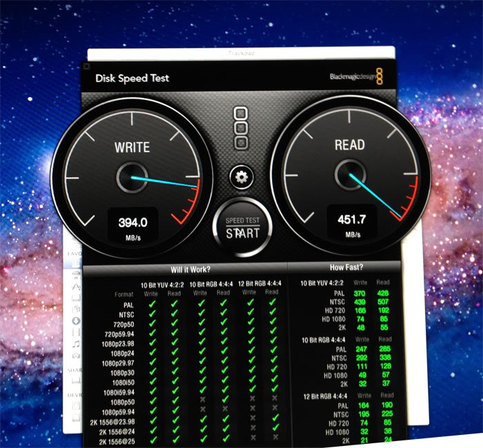This screenshot has height=448, width=483.
Task: Open Downloads in the Finder sidebar behind
Action: (x=76, y=321)
